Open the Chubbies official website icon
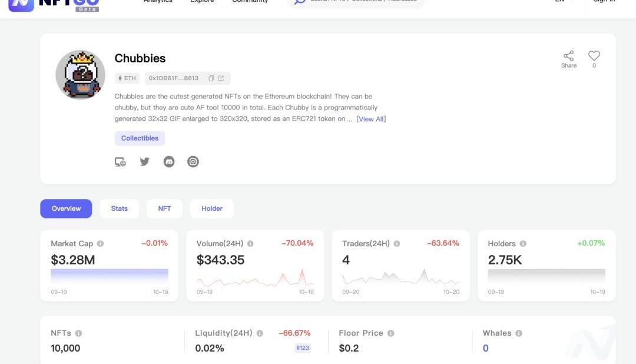This screenshot has width=636, height=364. click(120, 161)
